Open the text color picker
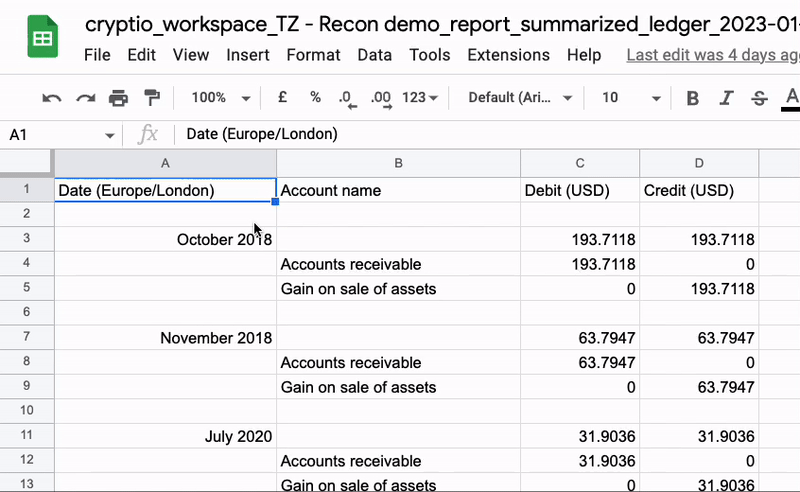This screenshot has height=492, width=800. (x=791, y=98)
